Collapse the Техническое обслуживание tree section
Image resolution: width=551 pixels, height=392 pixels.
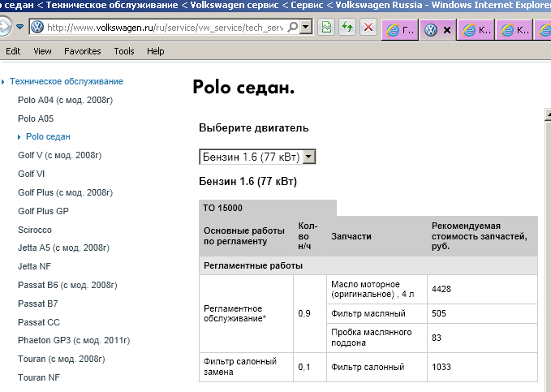[x=3, y=81]
